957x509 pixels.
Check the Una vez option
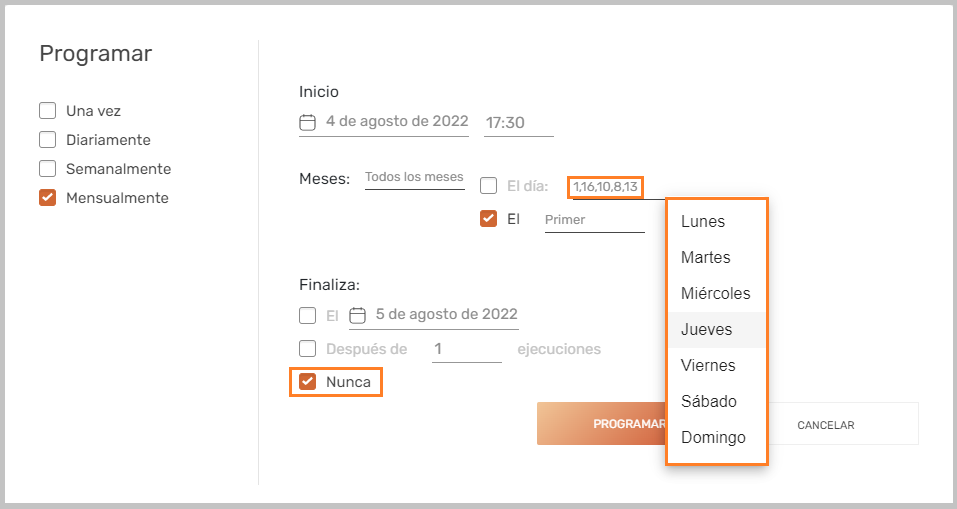click(x=48, y=110)
